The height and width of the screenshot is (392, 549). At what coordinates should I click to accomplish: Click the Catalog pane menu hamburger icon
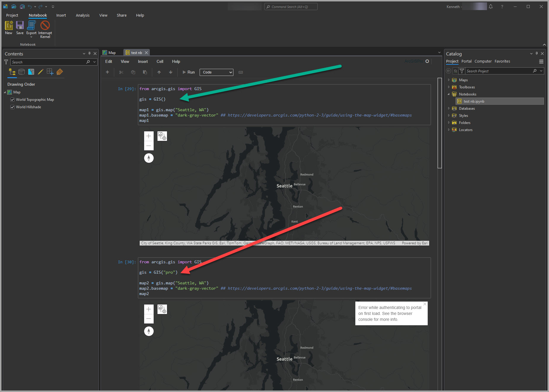click(541, 62)
